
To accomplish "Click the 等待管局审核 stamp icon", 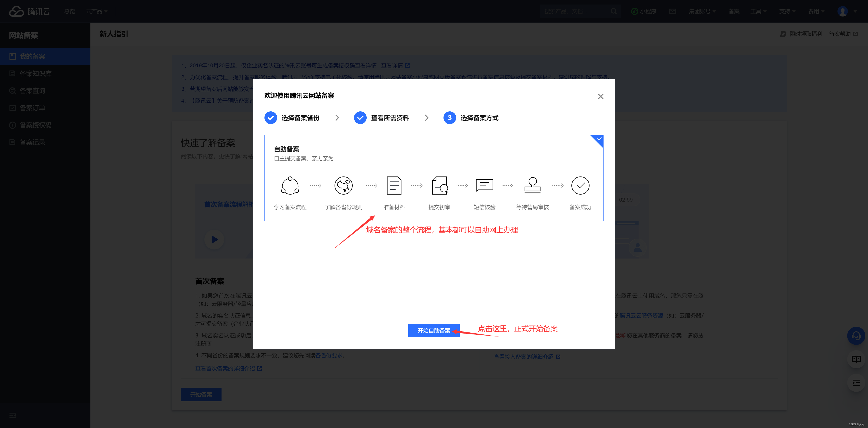I will [532, 185].
